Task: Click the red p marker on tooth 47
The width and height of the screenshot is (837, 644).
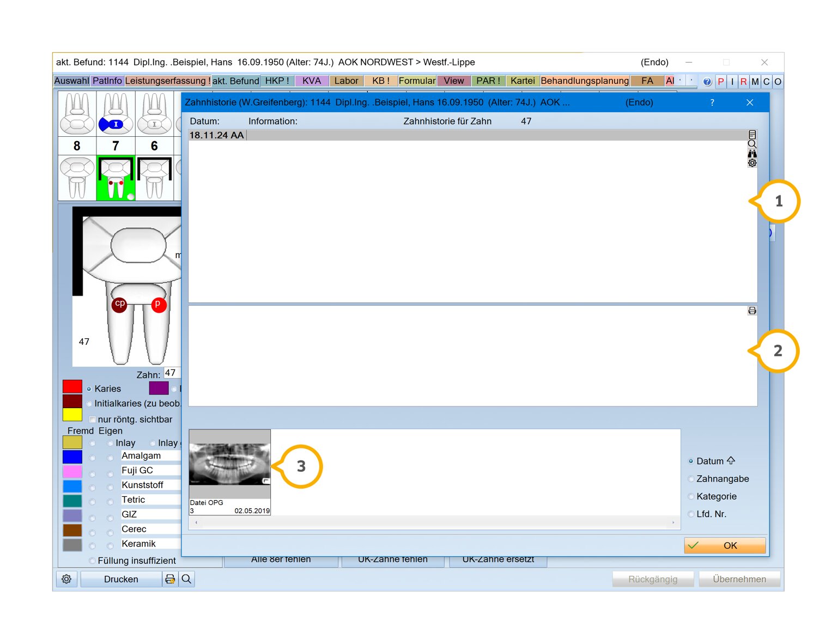Action: tap(158, 305)
